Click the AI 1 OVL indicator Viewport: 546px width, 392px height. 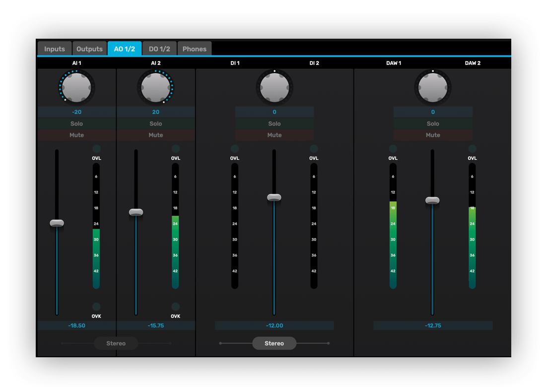pos(96,149)
